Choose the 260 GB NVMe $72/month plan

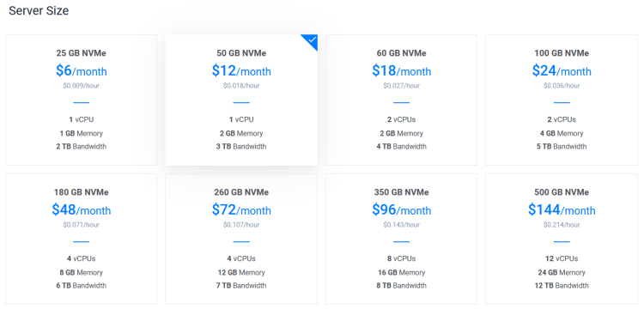tap(241, 239)
